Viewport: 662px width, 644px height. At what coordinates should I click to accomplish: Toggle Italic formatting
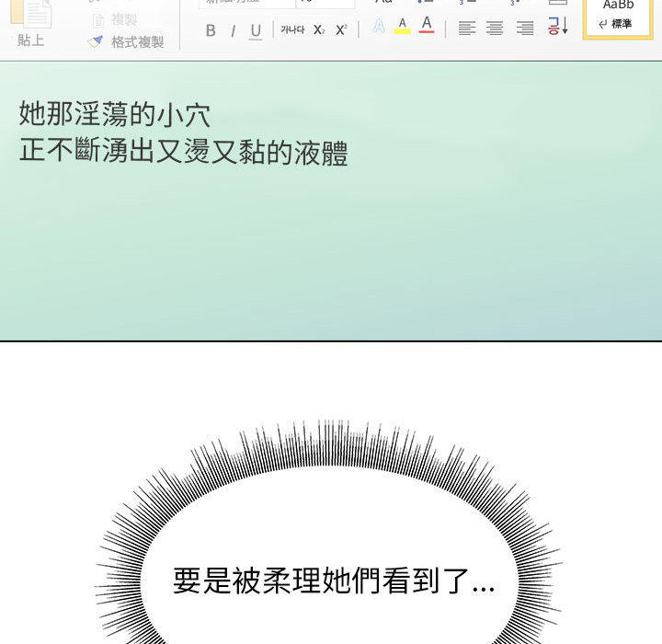pos(233,30)
